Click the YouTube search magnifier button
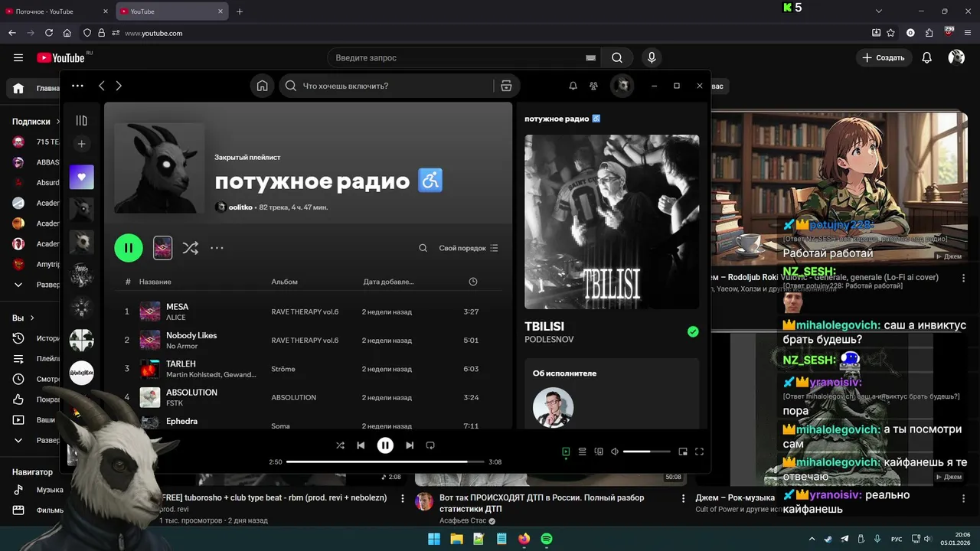The height and width of the screenshot is (551, 980). (617, 57)
